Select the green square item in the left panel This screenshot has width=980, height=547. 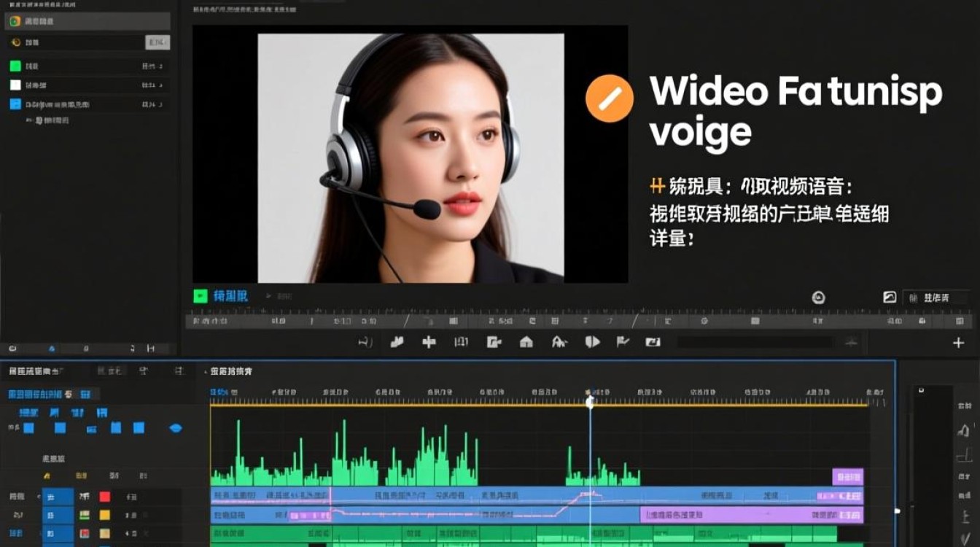click(x=15, y=66)
